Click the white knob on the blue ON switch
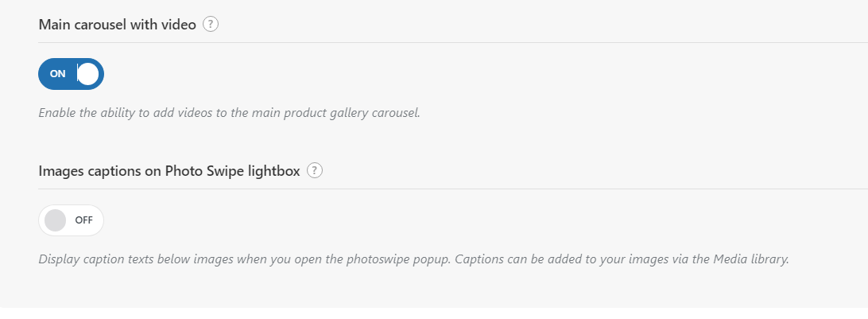Screen dimensions: 868x319 pyautogui.click(x=87, y=74)
